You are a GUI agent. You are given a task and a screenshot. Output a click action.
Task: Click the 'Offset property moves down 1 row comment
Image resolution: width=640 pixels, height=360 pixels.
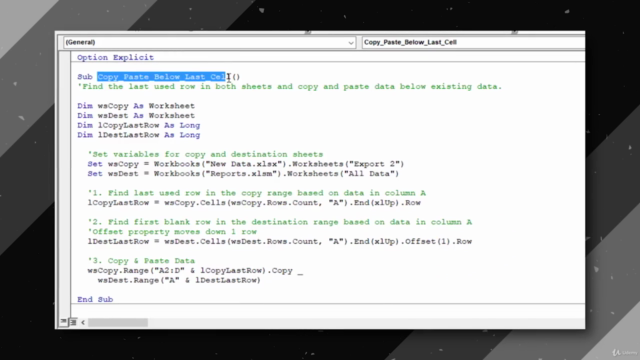(x=172, y=232)
